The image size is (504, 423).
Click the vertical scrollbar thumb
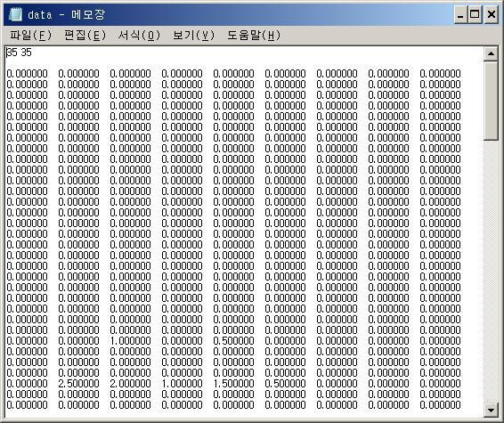(x=491, y=101)
